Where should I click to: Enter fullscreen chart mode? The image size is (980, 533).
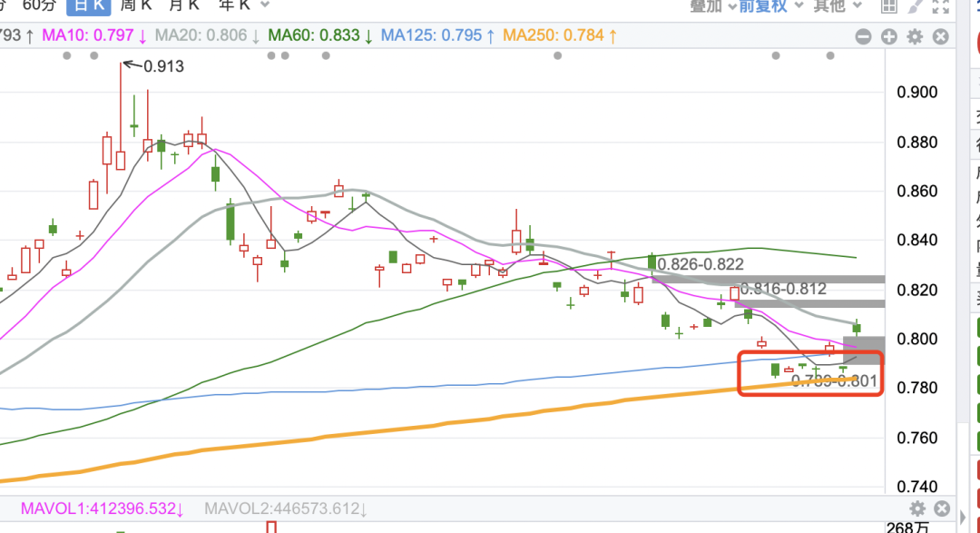(x=941, y=6)
